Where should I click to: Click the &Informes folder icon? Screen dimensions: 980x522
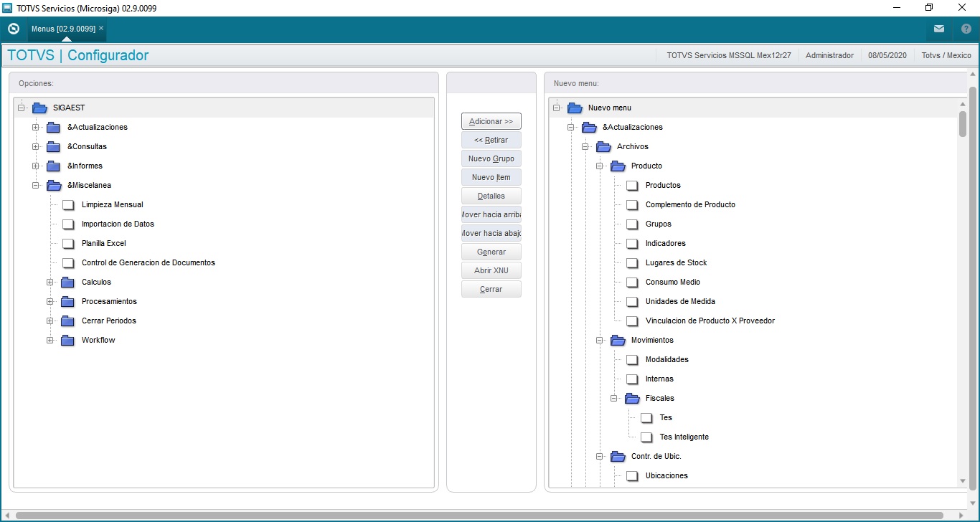pos(54,166)
